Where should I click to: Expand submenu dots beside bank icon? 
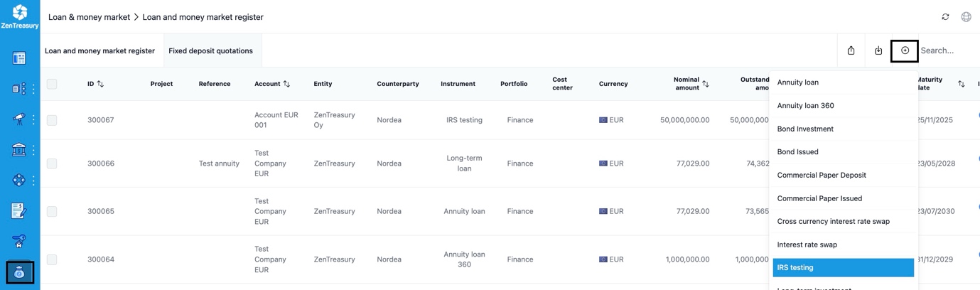coord(33,150)
